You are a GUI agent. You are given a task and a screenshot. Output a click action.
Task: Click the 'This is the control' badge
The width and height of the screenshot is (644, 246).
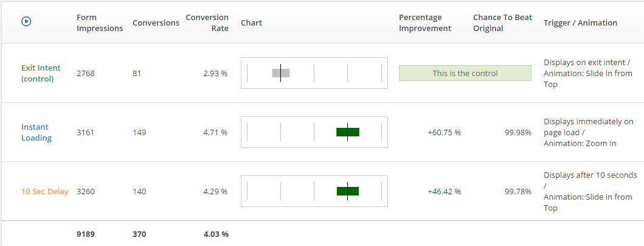[x=465, y=73]
